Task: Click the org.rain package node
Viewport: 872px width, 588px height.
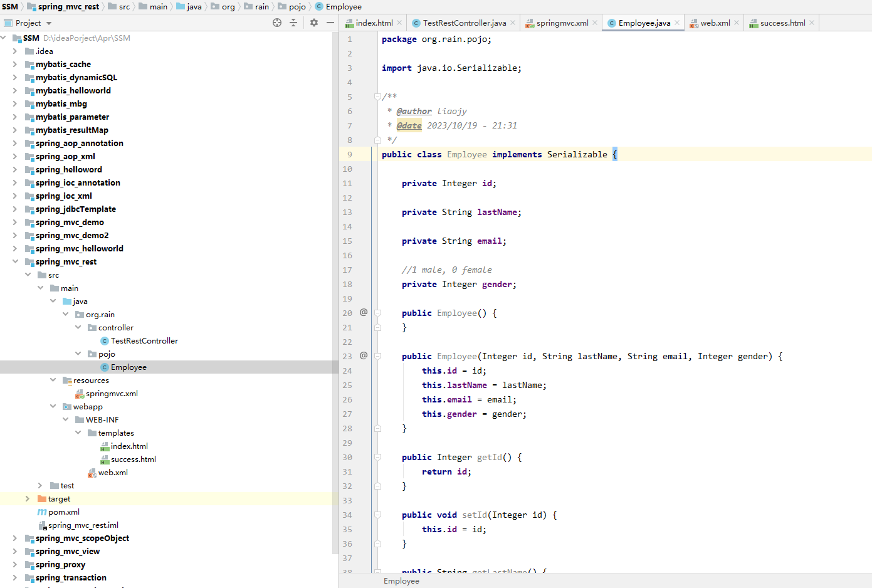Action: 100,315
